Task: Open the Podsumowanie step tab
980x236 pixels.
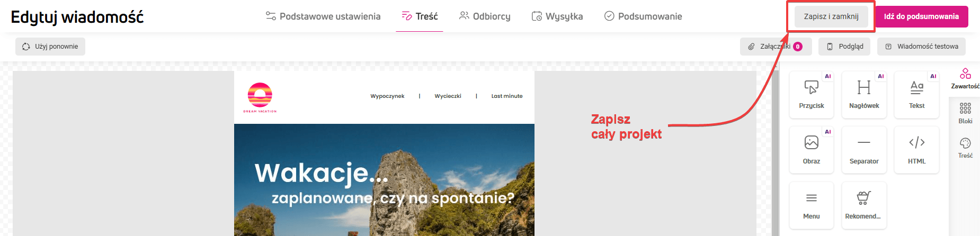Action: tap(643, 16)
